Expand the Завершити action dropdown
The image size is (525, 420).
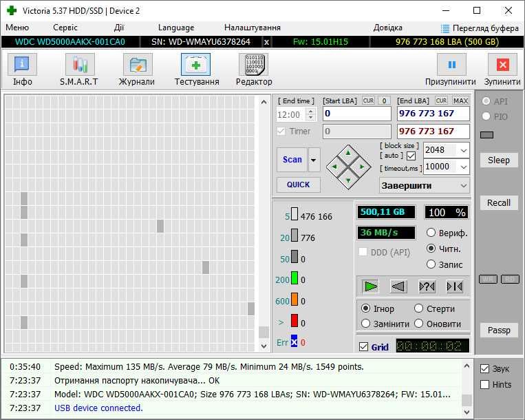pos(464,185)
